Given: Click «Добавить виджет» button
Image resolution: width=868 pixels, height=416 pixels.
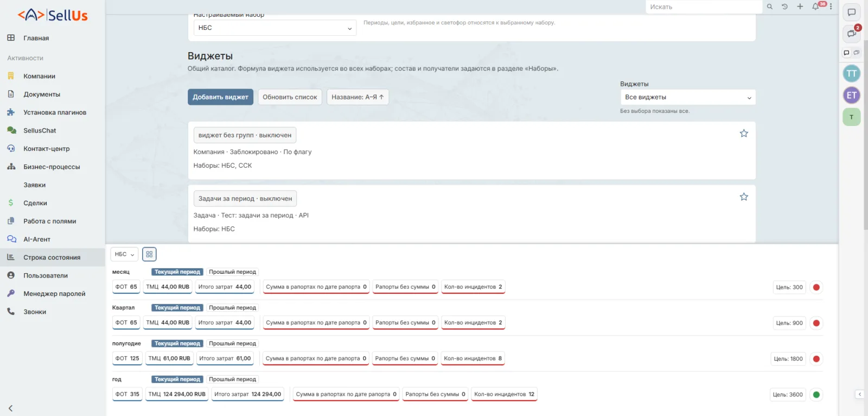Looking at the screenshot, I should pos(220,97).
